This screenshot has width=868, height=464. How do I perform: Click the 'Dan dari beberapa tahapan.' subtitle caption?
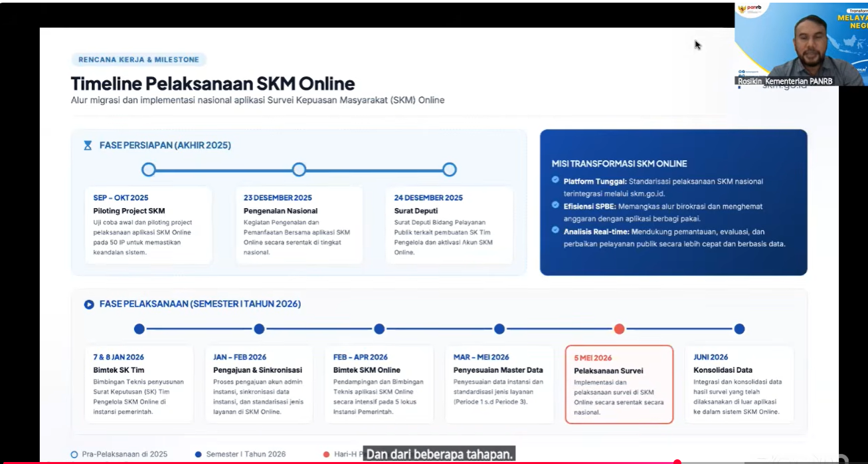440,455
